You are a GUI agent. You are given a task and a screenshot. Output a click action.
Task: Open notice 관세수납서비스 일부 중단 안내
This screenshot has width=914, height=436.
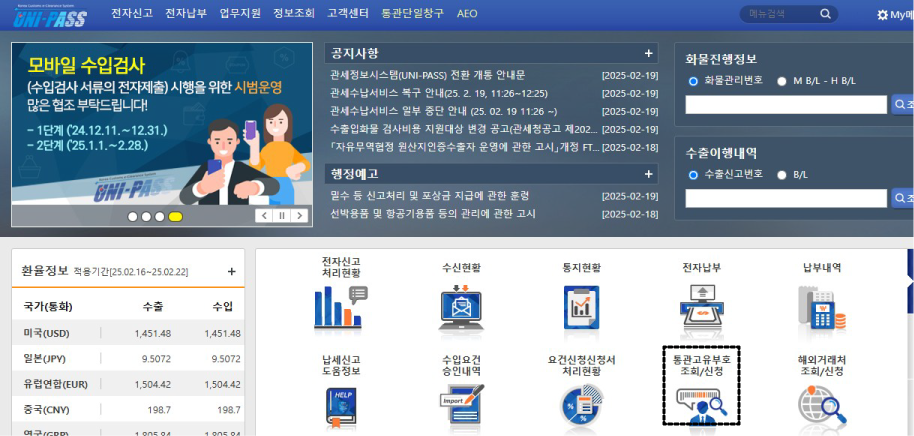click(443, 111)
